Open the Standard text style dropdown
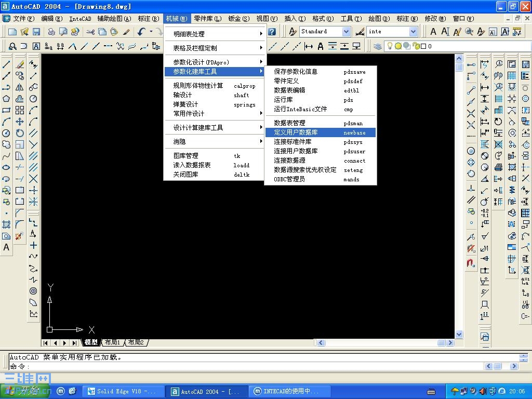532x399 pixels. point(345,32)
